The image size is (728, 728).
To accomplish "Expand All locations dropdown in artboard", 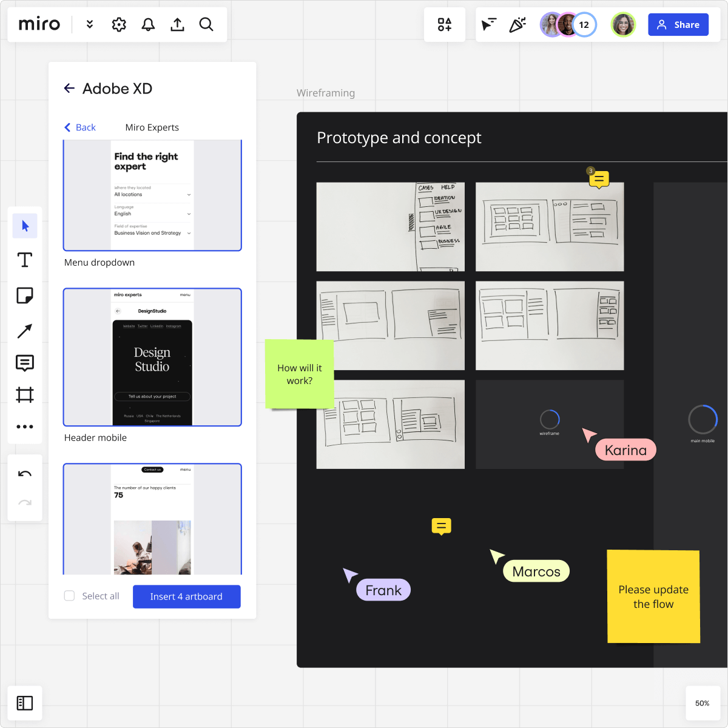I will pos(152,195).
